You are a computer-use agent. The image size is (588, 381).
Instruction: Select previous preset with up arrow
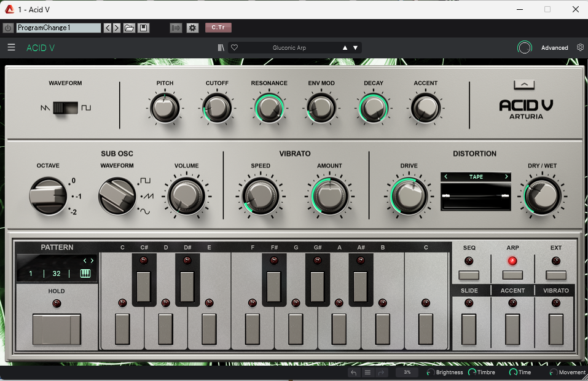pos(345,48)
